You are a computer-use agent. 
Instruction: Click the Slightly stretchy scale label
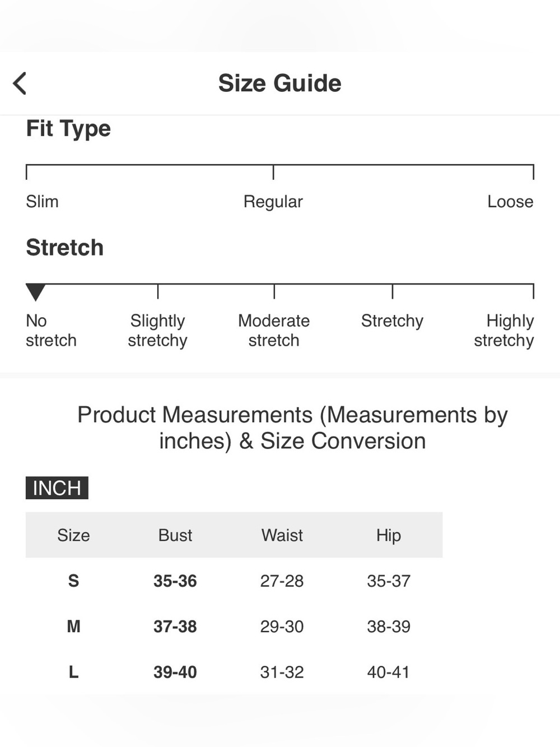tap(157, 331)
